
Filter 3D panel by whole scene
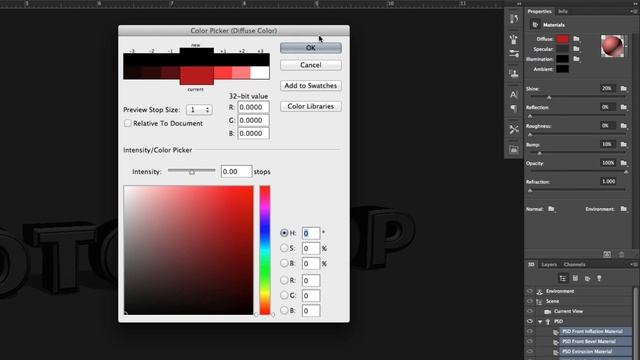pyautogui.click(x=563, y=278)
